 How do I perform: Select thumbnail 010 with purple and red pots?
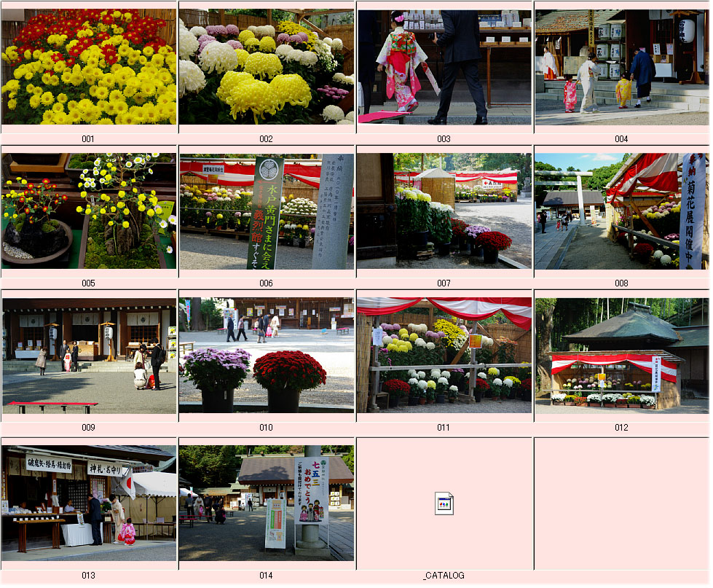point(267,356)
